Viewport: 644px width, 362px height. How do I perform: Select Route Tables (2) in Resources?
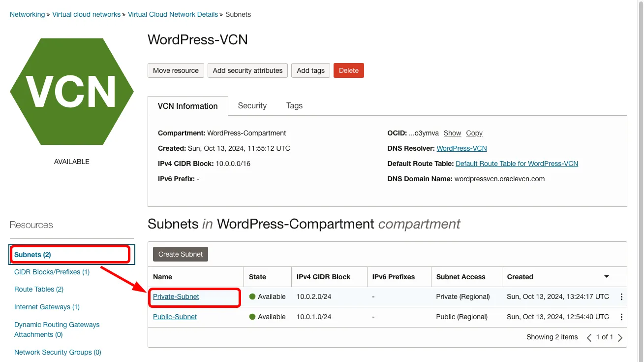click(39, 289)
